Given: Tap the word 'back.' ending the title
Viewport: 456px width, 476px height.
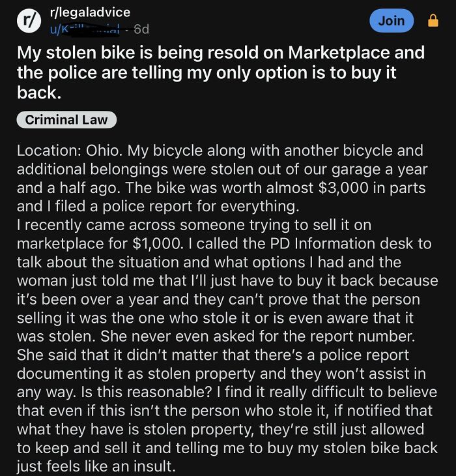Looking at the screenshot, I should [39, 93].
